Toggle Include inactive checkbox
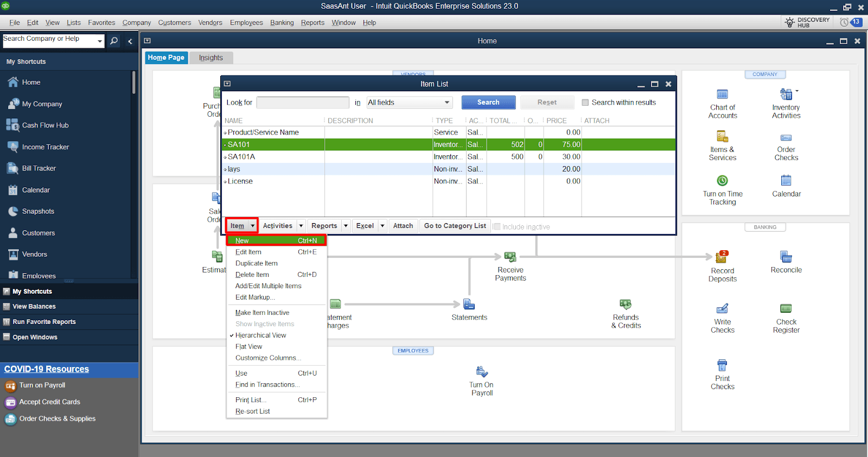This screenshot has width=868, height=457. coord(496,227)
